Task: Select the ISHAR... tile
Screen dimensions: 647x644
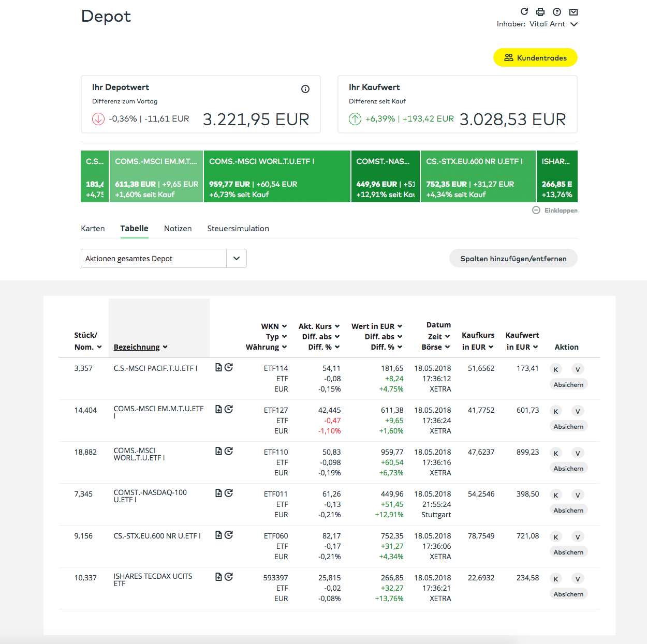Action: point(557,176)
